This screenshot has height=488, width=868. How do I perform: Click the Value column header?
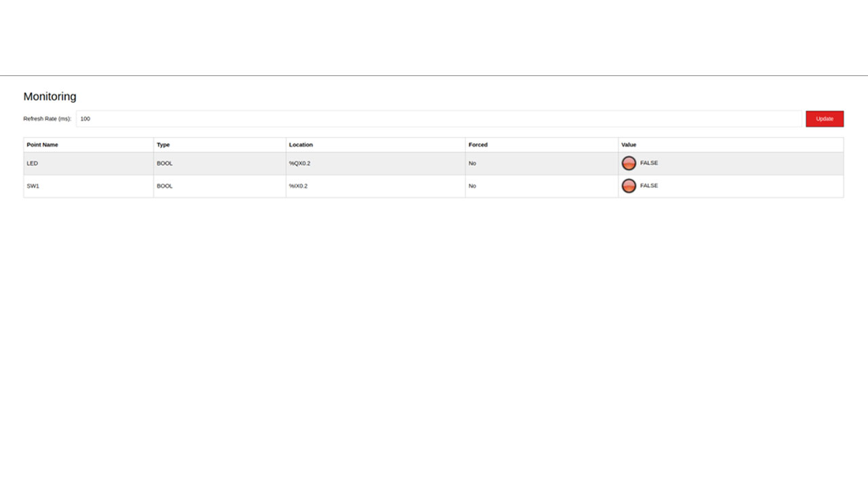coord(629,144)
